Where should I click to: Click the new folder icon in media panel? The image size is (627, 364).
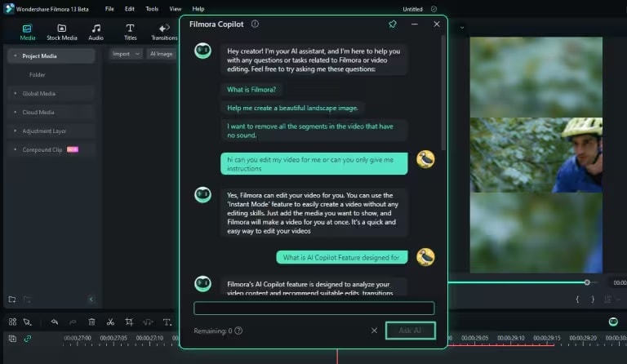(x=12, y=300)
